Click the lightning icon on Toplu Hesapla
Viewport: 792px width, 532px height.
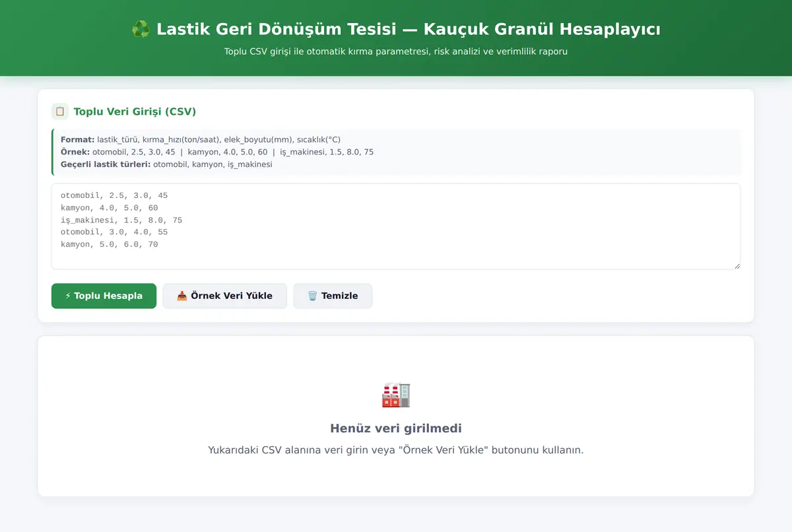[68, 296]
